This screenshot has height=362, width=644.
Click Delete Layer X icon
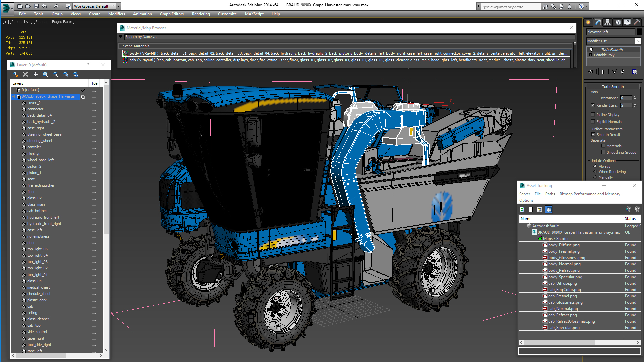25,74
